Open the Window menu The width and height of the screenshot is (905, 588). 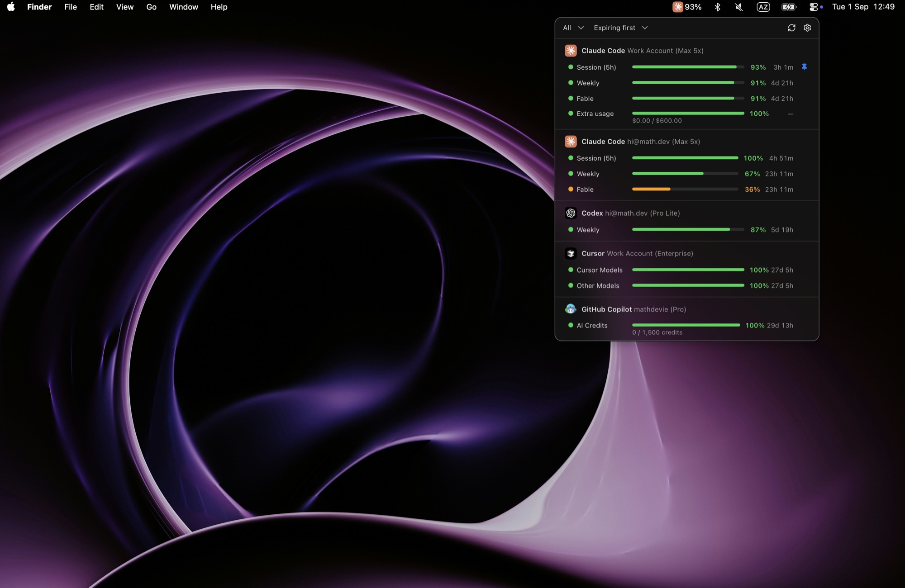(184, 7)
